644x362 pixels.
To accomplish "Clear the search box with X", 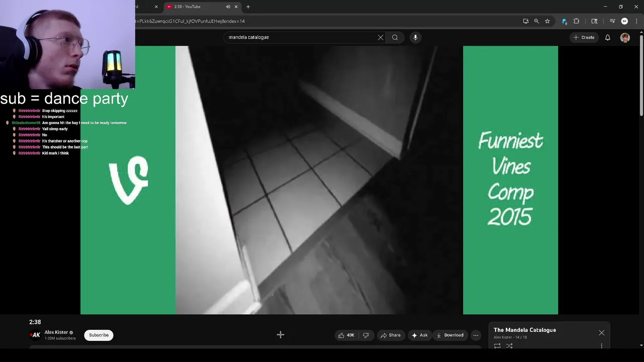I will 380,37.
